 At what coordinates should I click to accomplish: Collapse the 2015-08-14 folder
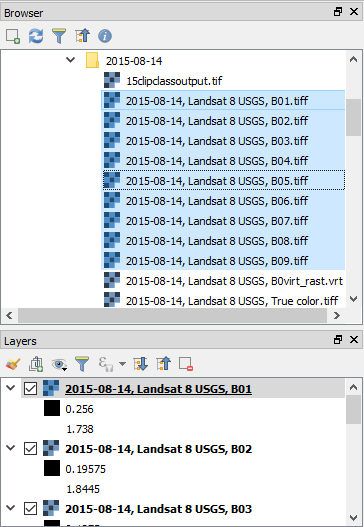71,60
